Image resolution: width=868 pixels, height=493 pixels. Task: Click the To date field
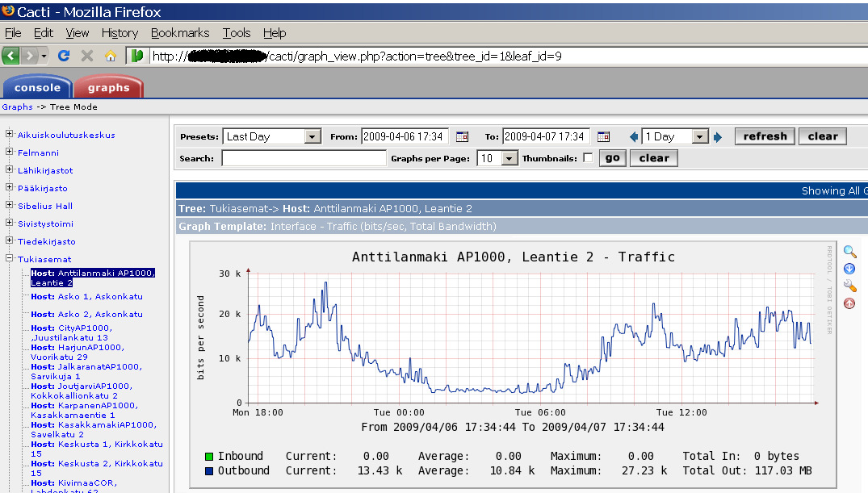(546, 136)
